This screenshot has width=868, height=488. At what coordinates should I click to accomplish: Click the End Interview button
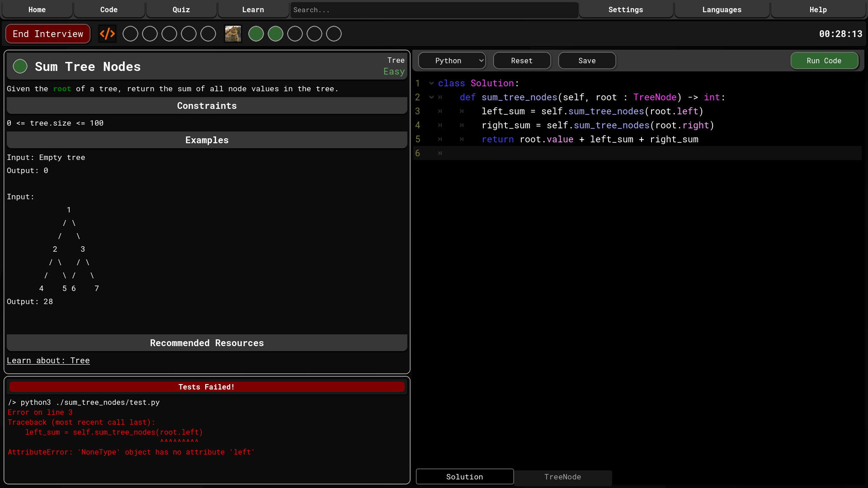click(x=47, y=33)
